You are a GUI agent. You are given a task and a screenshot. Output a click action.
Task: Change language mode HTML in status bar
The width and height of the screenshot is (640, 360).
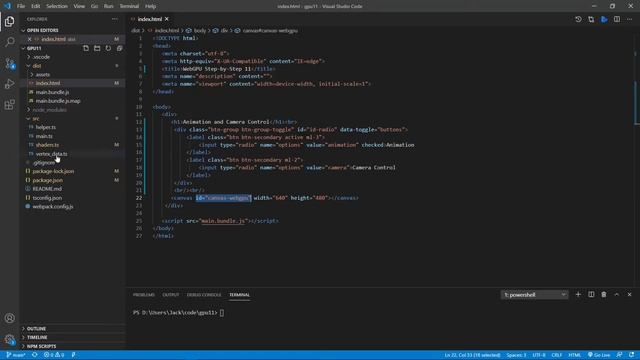[574, 355]
